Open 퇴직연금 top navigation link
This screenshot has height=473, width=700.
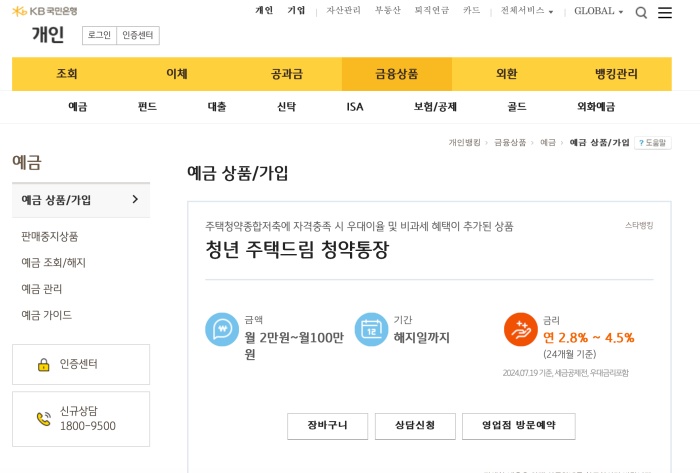[x=432, y=10]
